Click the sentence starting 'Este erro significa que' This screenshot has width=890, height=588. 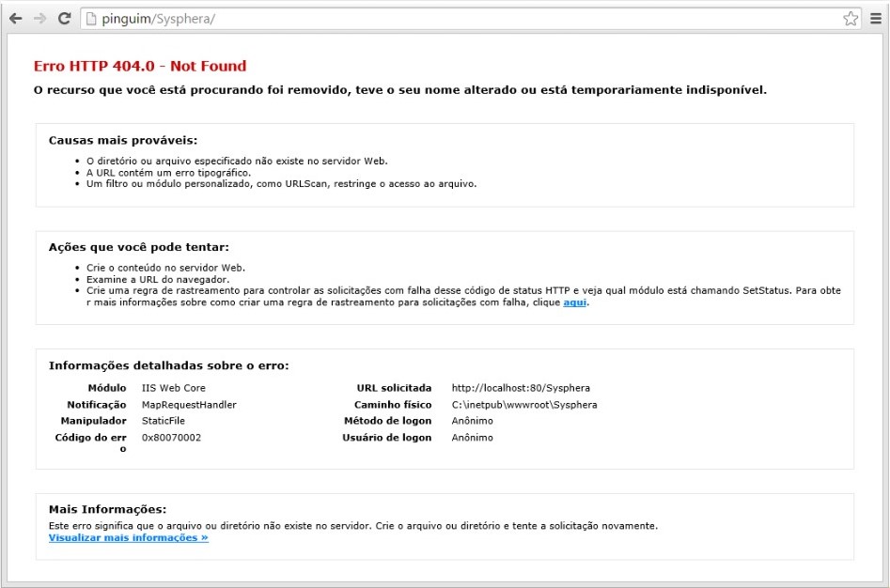click(353, 526)
